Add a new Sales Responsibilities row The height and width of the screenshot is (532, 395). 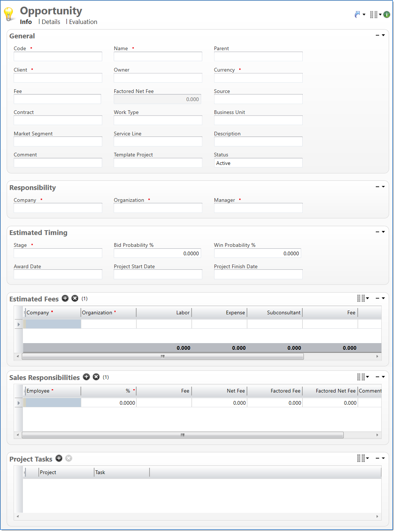[x=86, y=377]
